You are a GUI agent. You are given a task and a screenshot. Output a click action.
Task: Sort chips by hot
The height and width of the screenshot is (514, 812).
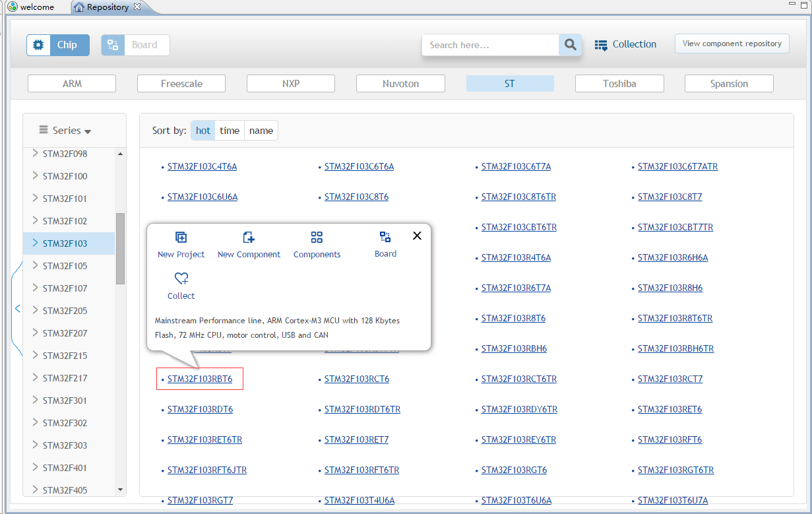tap(203, 131)
